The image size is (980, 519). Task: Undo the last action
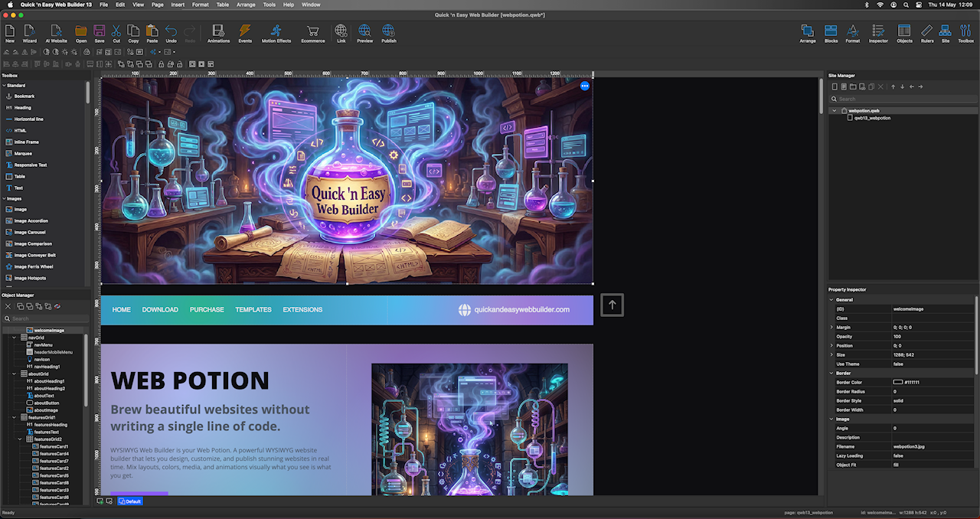click(171, 33)
